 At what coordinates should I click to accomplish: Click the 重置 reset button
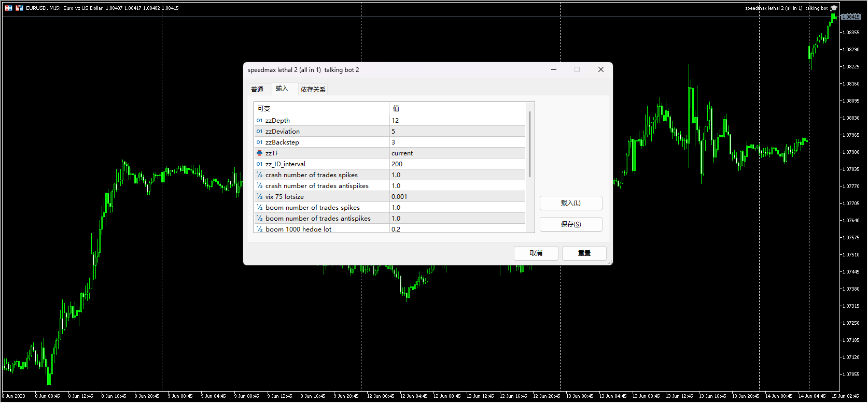pos(584,253)
